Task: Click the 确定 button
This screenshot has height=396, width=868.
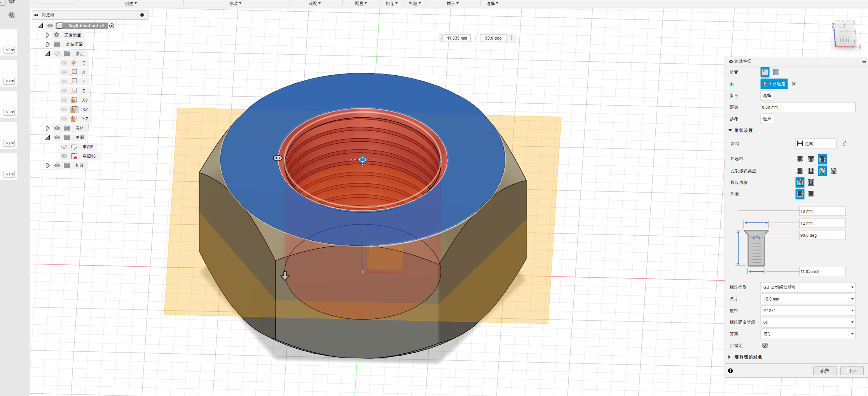Action: pos(824,371)
